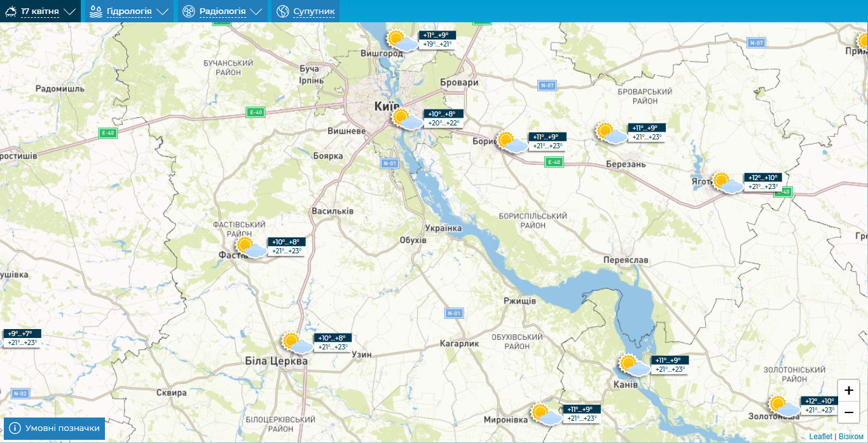Click the weather icon at Kaniv

click(634, 365)
